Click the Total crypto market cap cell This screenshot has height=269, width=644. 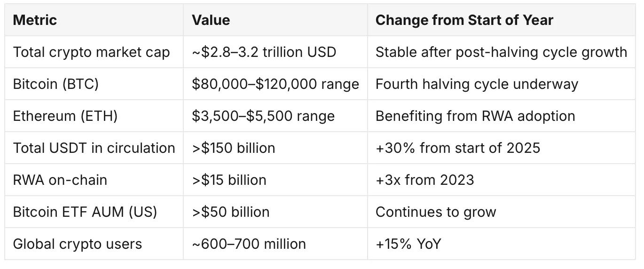91,52
